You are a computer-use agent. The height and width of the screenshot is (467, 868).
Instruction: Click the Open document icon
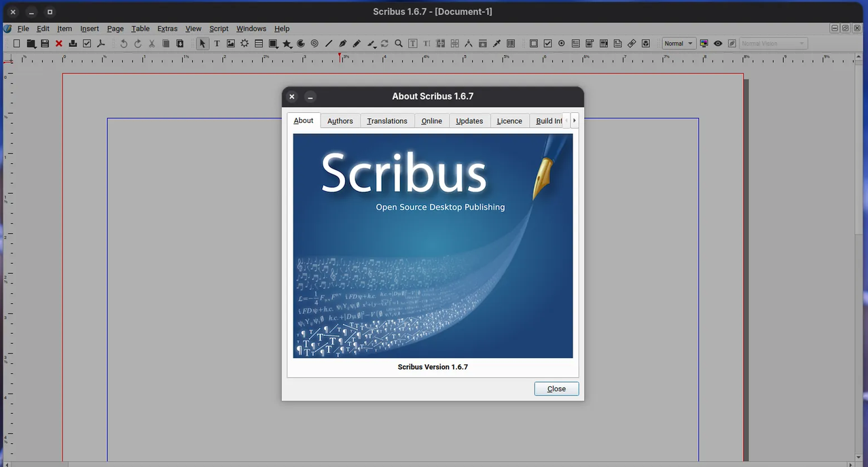pos(31,44)
